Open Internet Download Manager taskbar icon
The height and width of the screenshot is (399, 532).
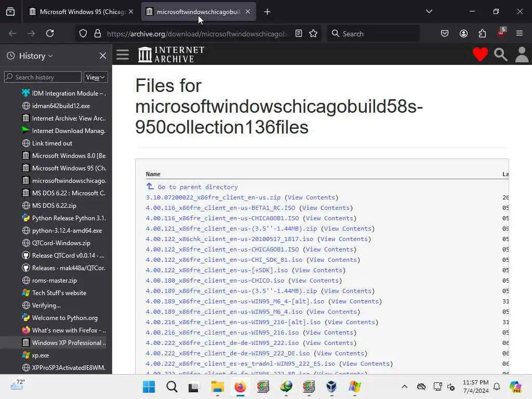click(x=286, y=387)
